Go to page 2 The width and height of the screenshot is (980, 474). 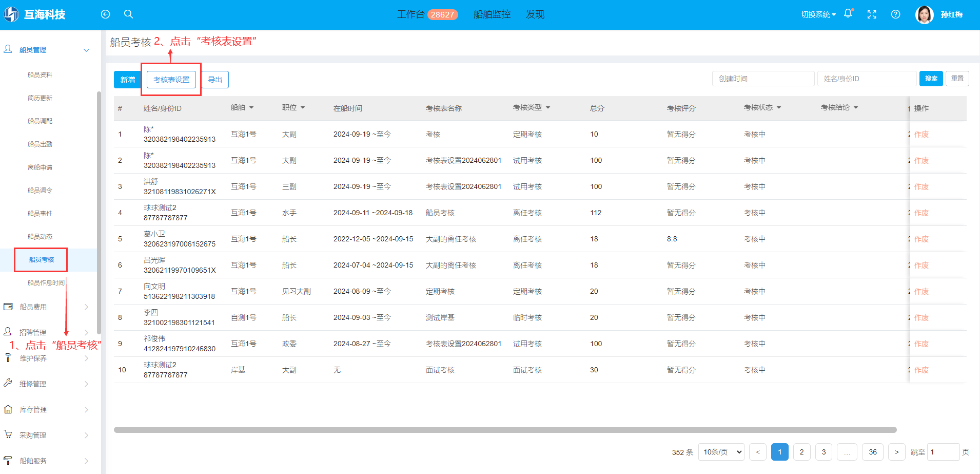[x=801, y=452]
